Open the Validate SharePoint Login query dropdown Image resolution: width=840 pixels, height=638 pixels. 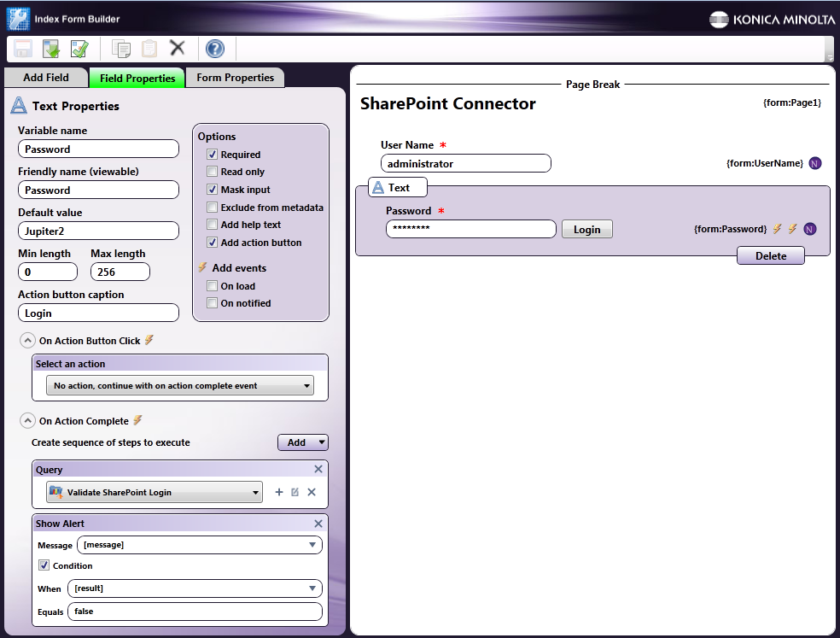click(155, 492)
